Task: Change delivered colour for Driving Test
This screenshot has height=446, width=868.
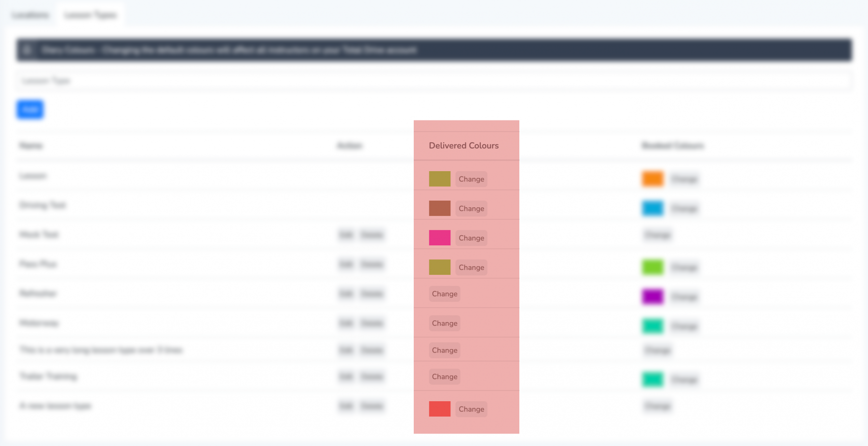Action: [x=471, y=208]
